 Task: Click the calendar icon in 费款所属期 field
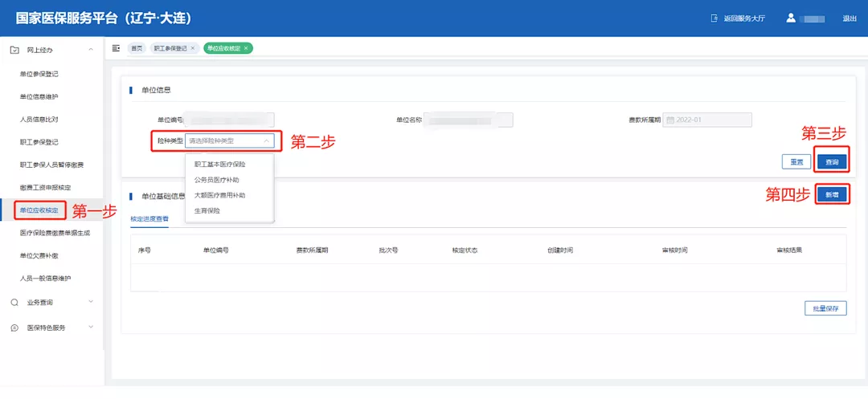click(669, 120)
